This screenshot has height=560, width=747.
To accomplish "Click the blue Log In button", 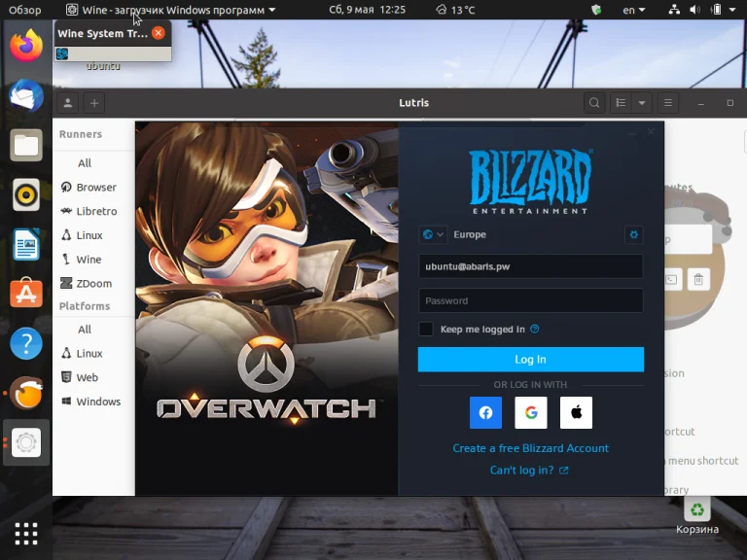I will click(x=531, y=359).
